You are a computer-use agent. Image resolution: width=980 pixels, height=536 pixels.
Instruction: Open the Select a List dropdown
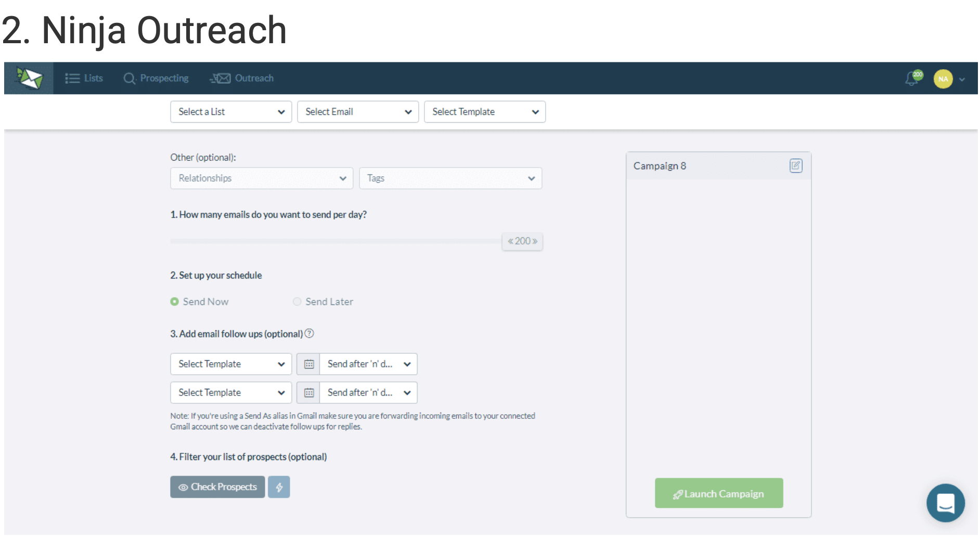click(230, 111)
